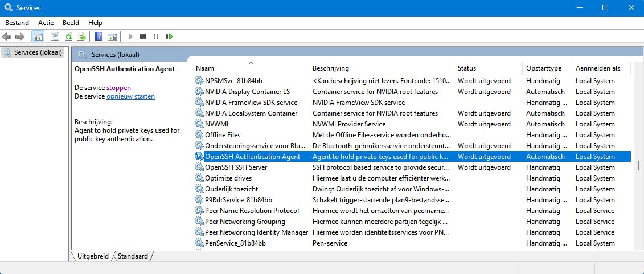Restart the service with the restart icon
Image resolution: width=644 pixels, height=274 pixels.
click(x=169, y=36)
